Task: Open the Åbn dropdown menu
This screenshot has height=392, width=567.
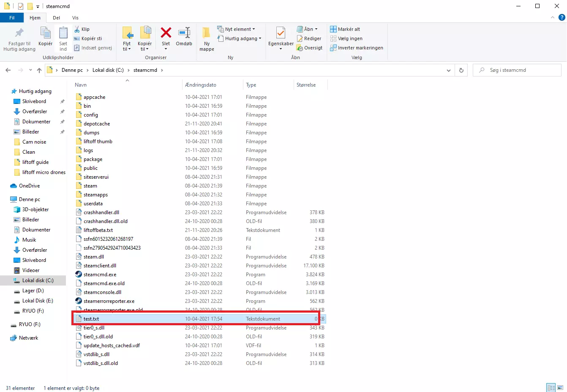Action: coord(307,29)
